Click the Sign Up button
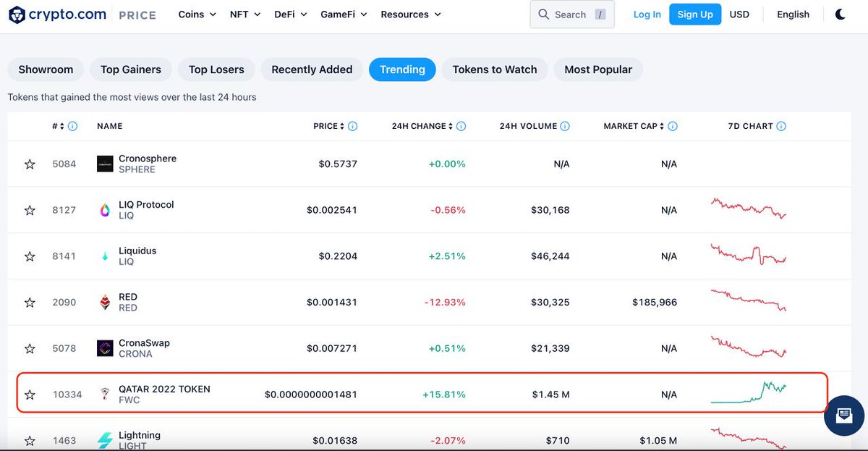The image size is (868, 451). click(695, 14)
